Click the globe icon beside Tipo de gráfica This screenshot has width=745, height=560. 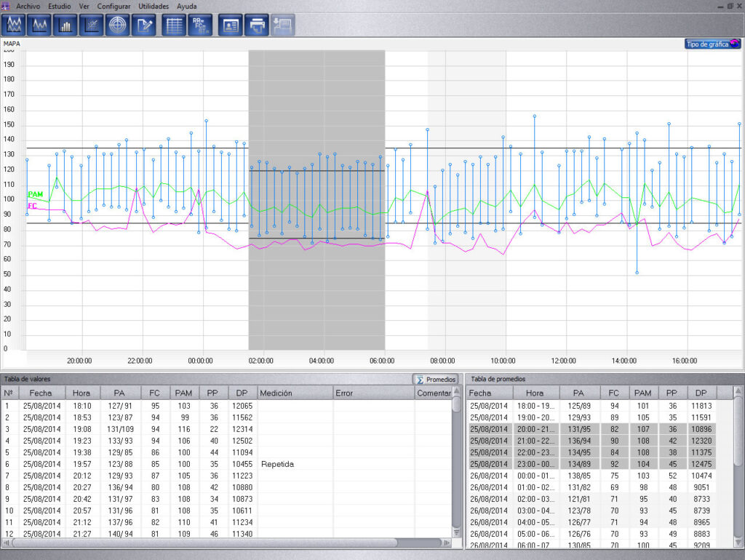pyautogui.click(x=735, y=44)
